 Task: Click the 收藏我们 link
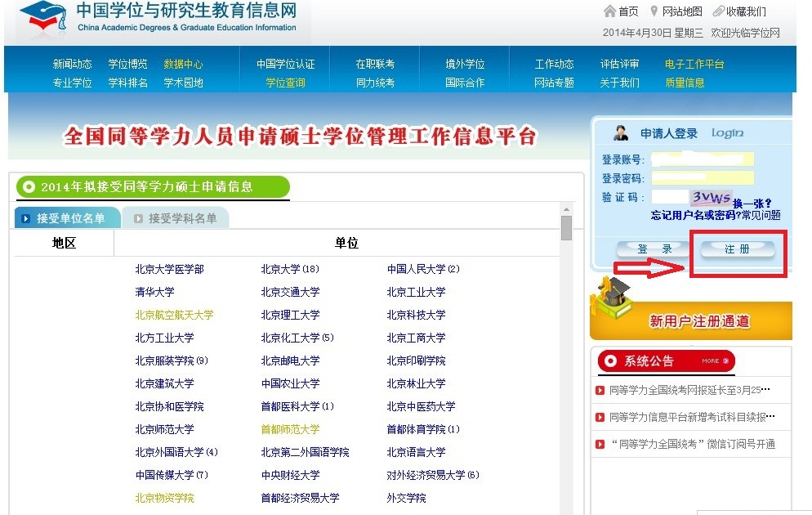click(x=746, y=11)
